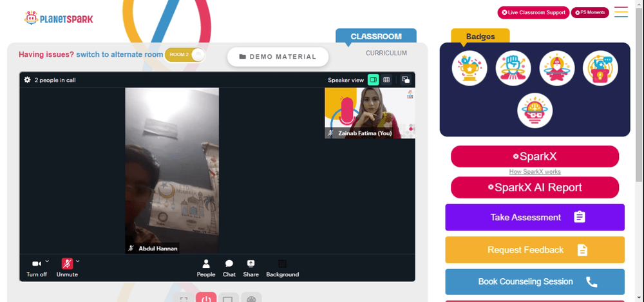Switch to grid view layout icon
Screen dimensions: 644x302
[x=386, y=80]
